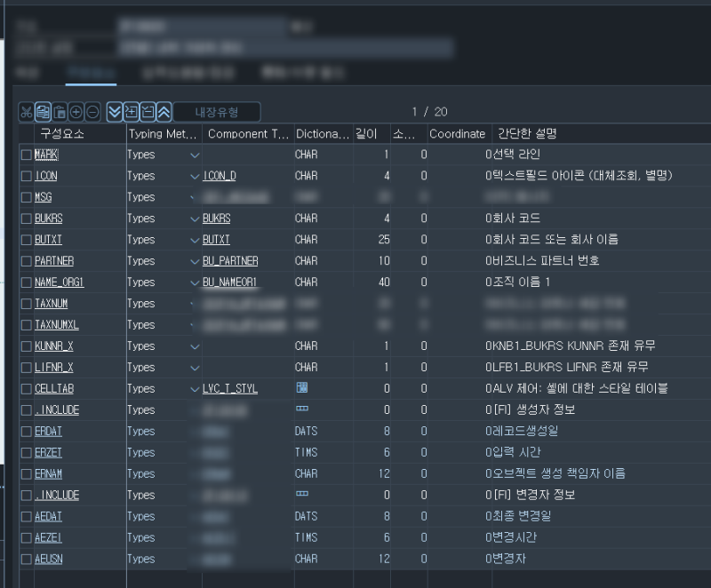Open the Typing Method dropdown for BUKRS
This screenshot has height=588, width=711.
(194, 219)
